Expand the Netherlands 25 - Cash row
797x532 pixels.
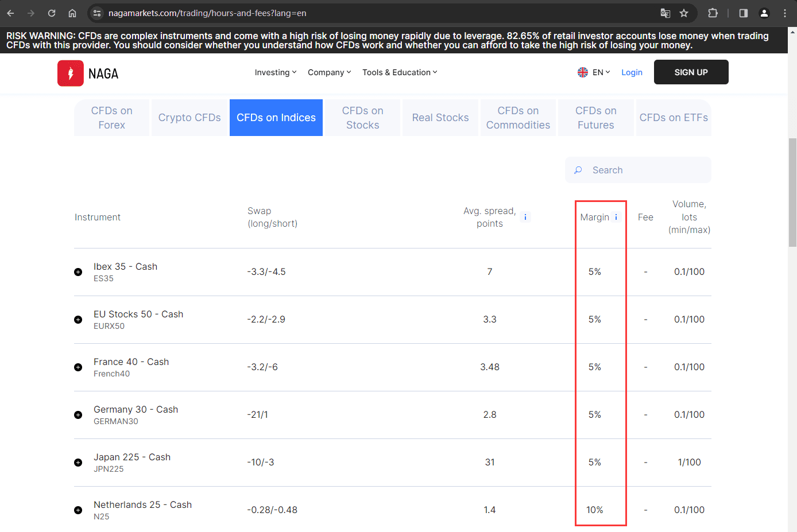pos(78,510)
